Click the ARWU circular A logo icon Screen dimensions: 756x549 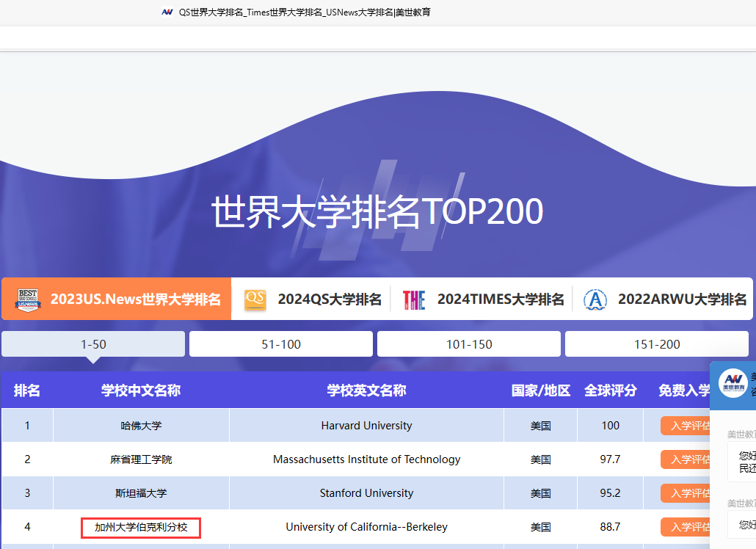coord(595,299)
